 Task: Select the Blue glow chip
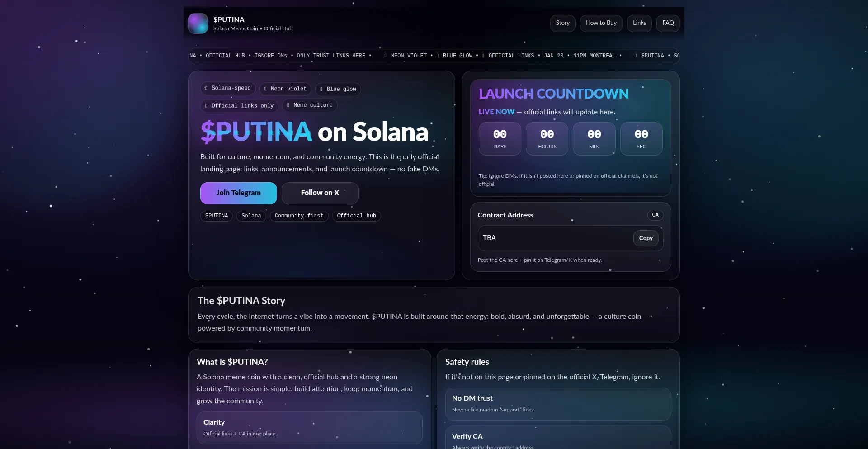338,89
